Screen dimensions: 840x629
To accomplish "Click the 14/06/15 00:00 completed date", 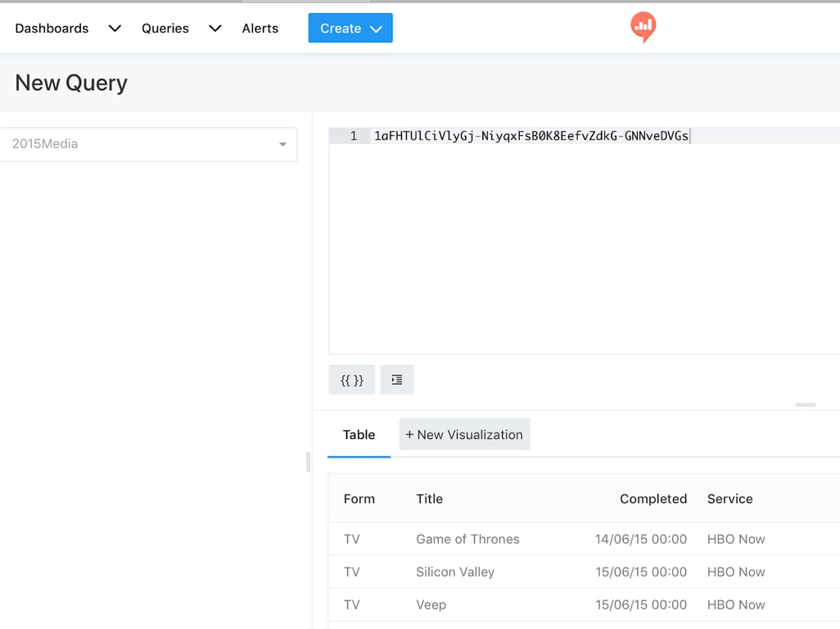I will pyautogui.click(x=641, y=539).
